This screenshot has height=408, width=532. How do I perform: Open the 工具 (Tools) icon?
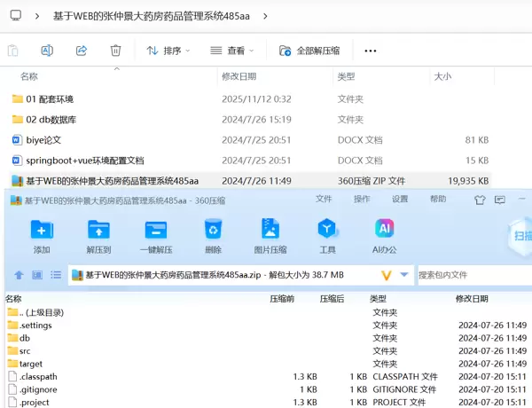pos(327,231)
